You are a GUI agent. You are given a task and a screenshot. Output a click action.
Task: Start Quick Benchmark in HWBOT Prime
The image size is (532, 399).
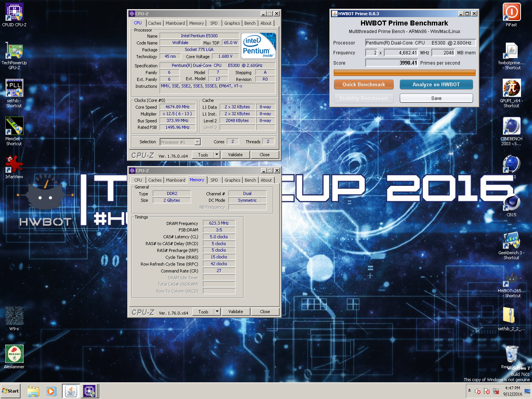coord(364,84)
